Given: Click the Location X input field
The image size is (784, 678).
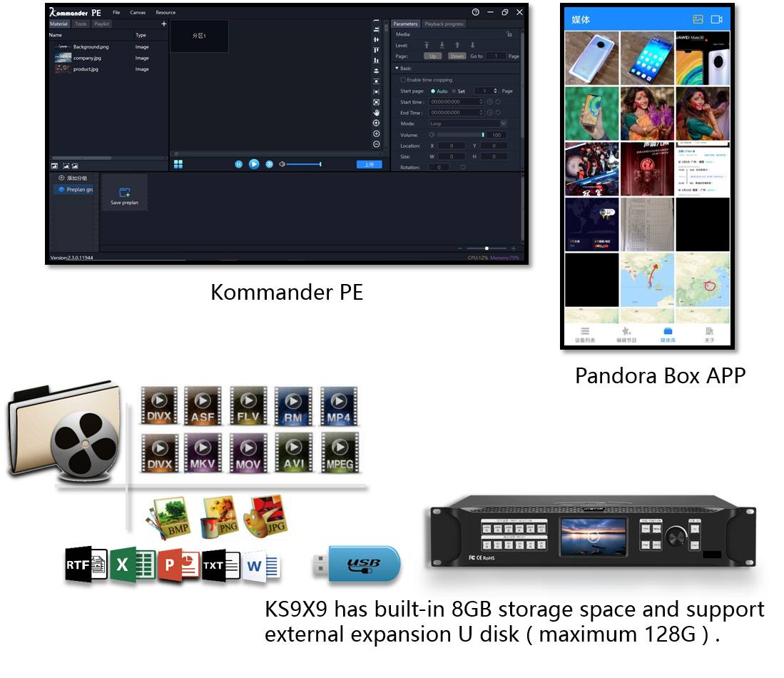Looking at the screenshot, I should pyautogui.click(x=452, y=146).
